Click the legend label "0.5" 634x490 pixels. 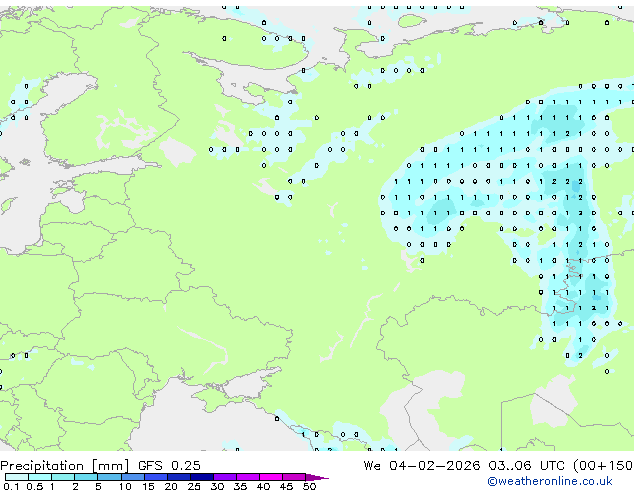point(34,486)
